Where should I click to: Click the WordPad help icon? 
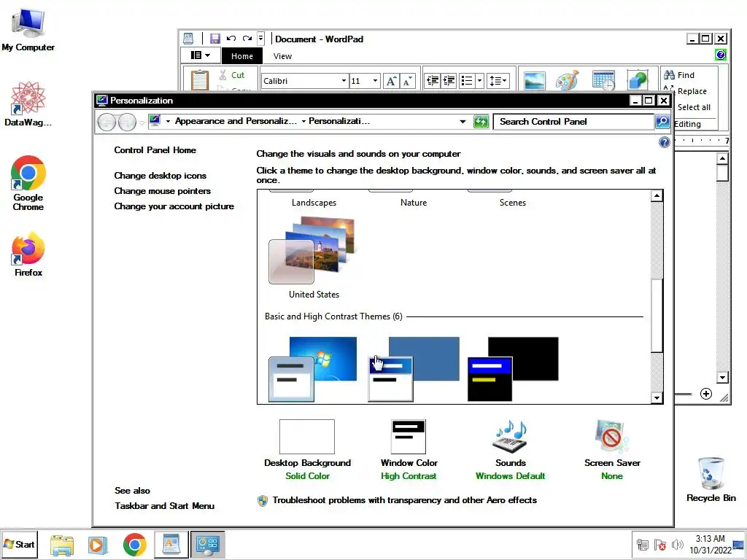point(720,55)
